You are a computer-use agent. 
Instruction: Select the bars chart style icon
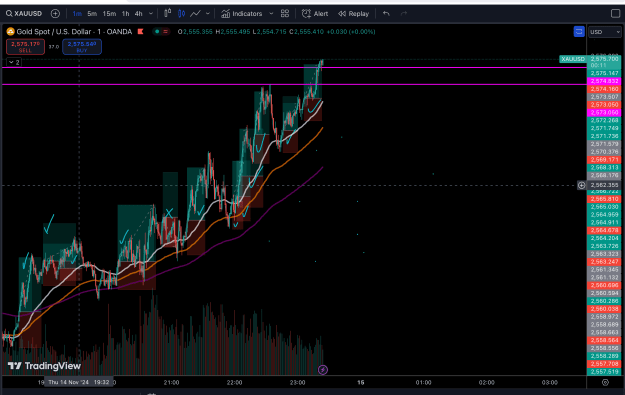(x=167, y=14)
